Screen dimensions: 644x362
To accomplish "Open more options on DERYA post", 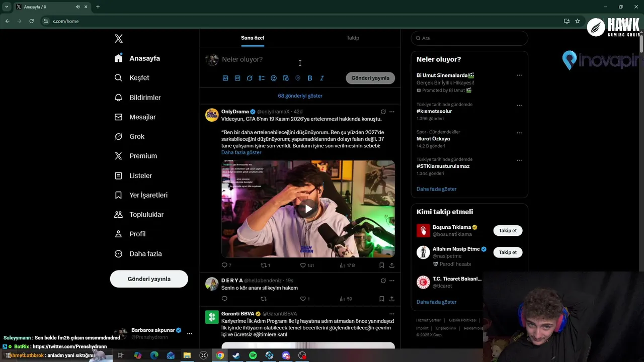I will tap(392, 281).
